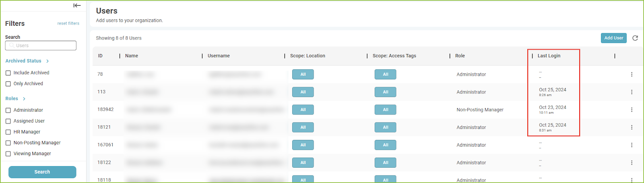Sort by Username column header
The image size is (644, 183).
(x=219, y=56)
